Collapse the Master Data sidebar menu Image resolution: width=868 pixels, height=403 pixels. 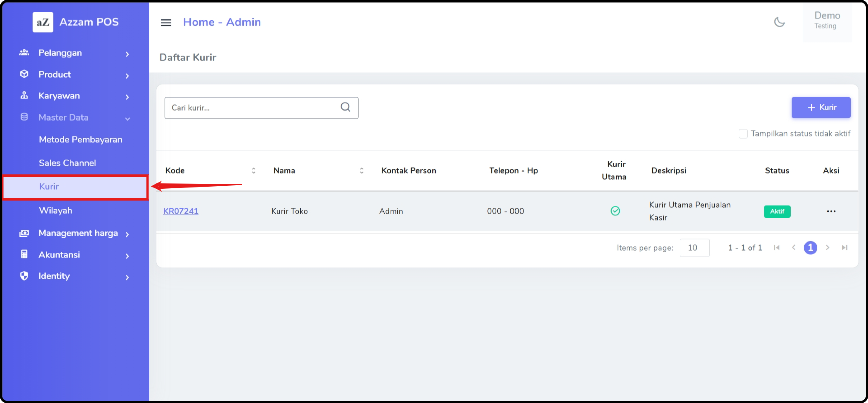(x=74, y=117)
